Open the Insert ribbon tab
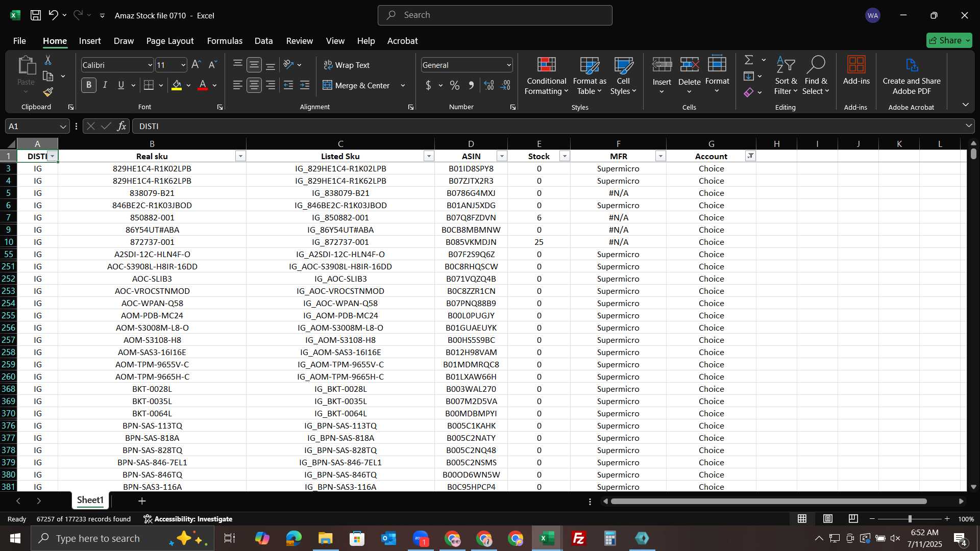980x551 pixels. click(x=90, y=41)
